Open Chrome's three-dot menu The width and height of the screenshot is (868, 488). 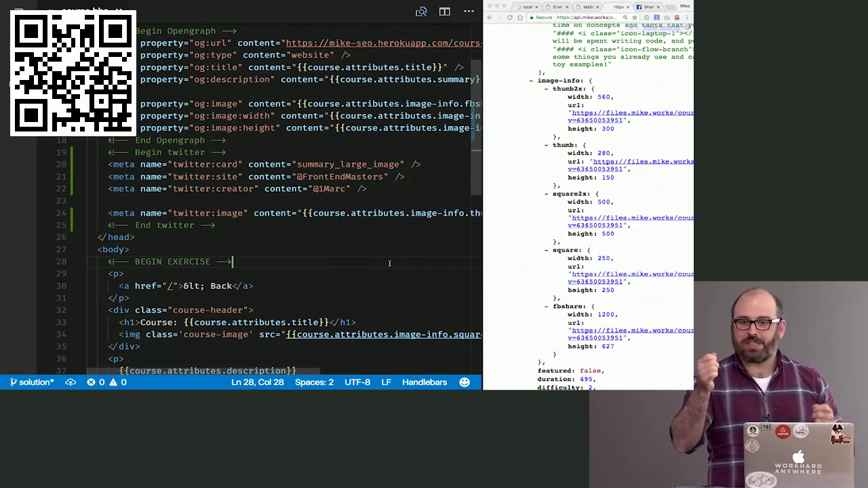[x=687, y=18]
